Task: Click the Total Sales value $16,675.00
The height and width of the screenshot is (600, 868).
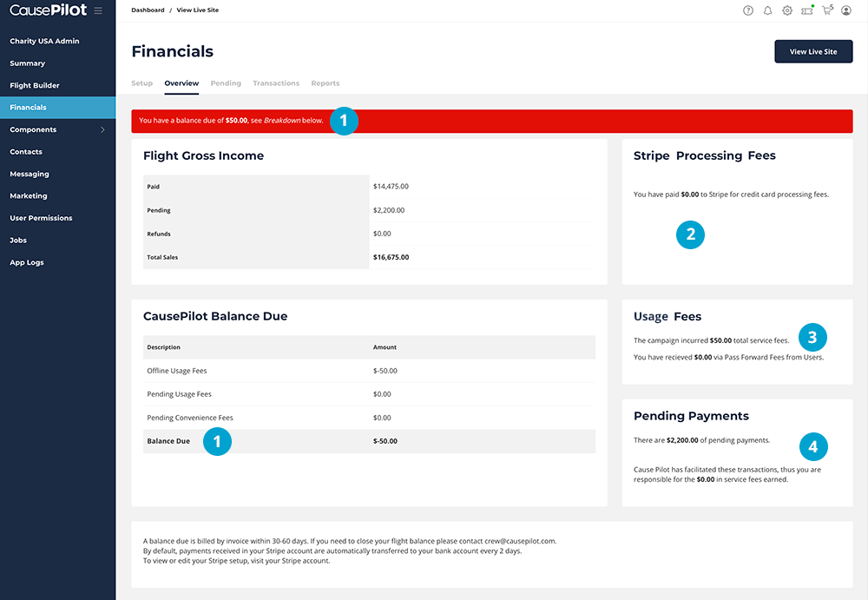Action: coord(391,257)
